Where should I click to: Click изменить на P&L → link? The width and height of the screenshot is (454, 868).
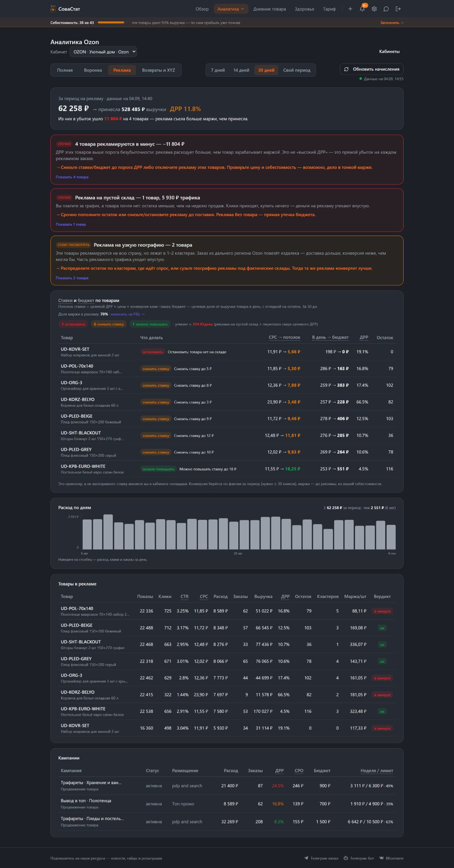[128, 314]
